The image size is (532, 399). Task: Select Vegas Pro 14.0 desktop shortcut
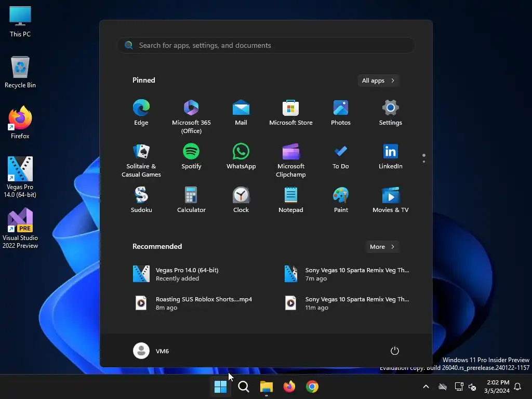[20, 177]
